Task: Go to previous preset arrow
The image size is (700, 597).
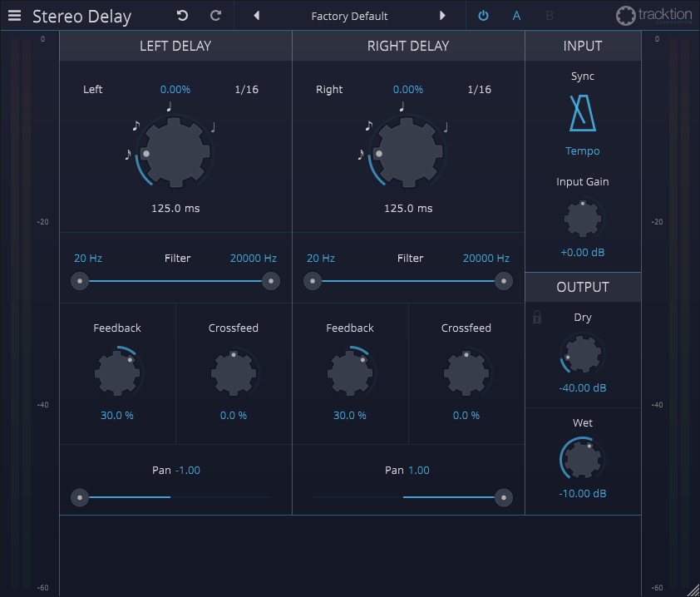Action: click(256, 16)
